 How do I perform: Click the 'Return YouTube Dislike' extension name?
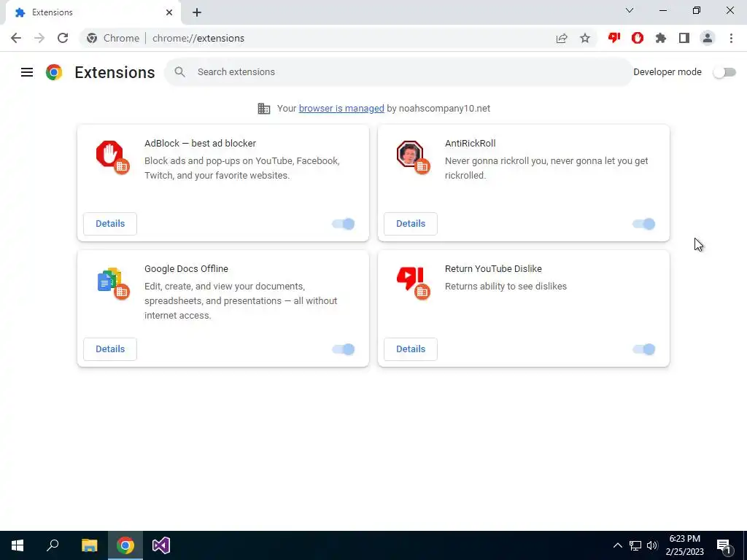point(493,268)
